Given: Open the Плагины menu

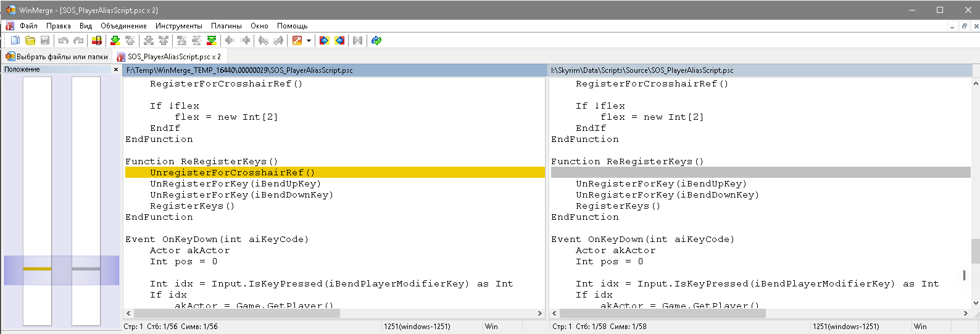Looking at the screenshot, I should (x=226, y=26).
